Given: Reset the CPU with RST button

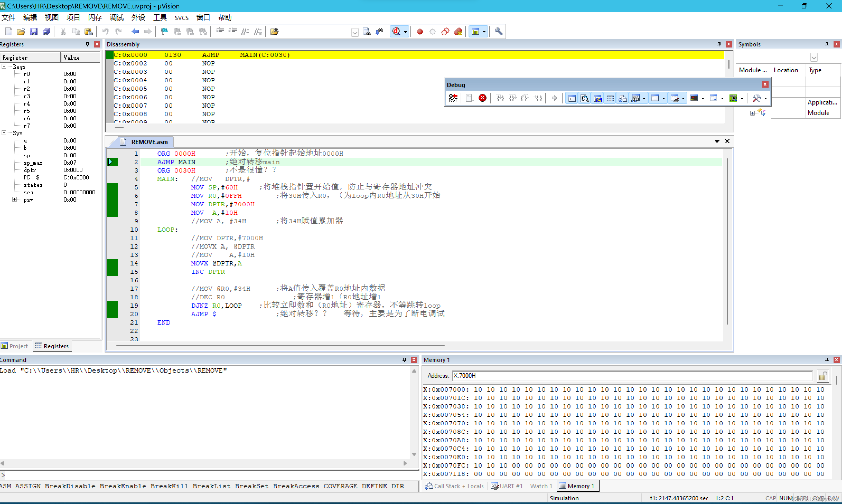Looking at the screenshot, I should coord(453,98).
